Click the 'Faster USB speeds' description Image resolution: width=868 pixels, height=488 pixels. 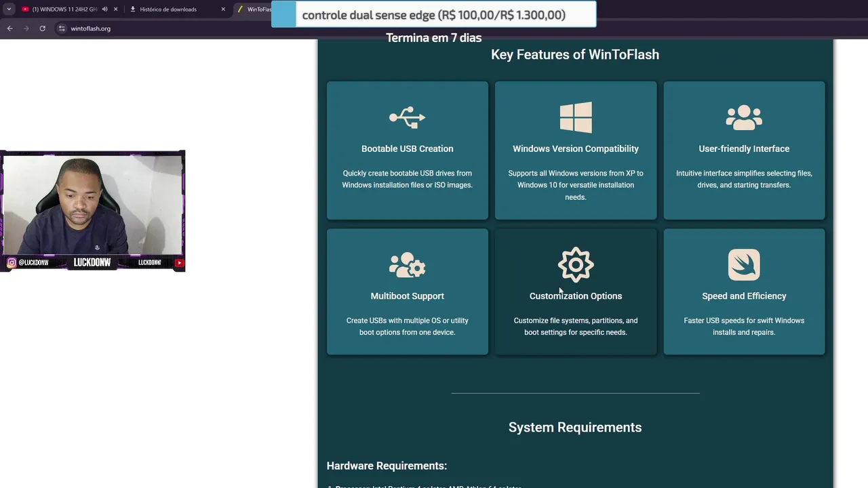(x=744, y=326)
